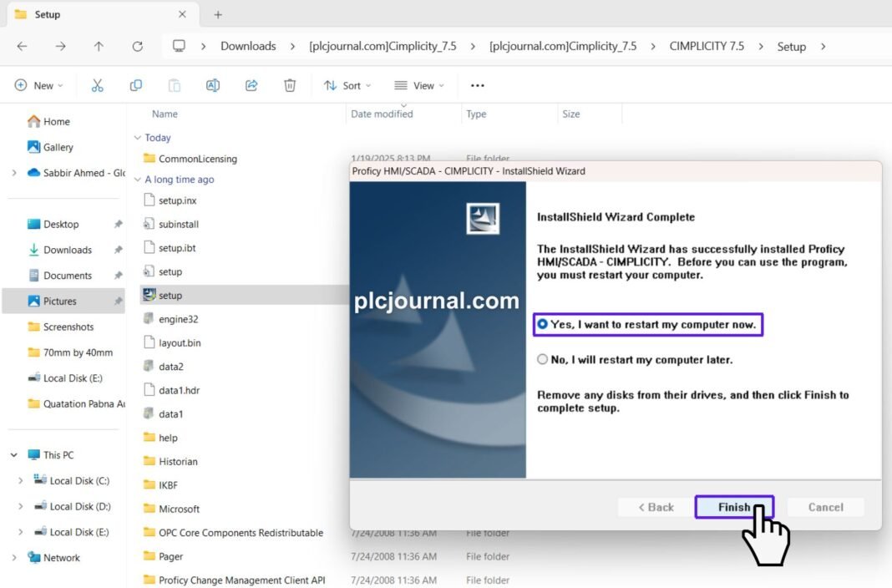This screenshot has height=588, width=892.
Task: Select Yes, I want to restart now
Action: [543, 324]
